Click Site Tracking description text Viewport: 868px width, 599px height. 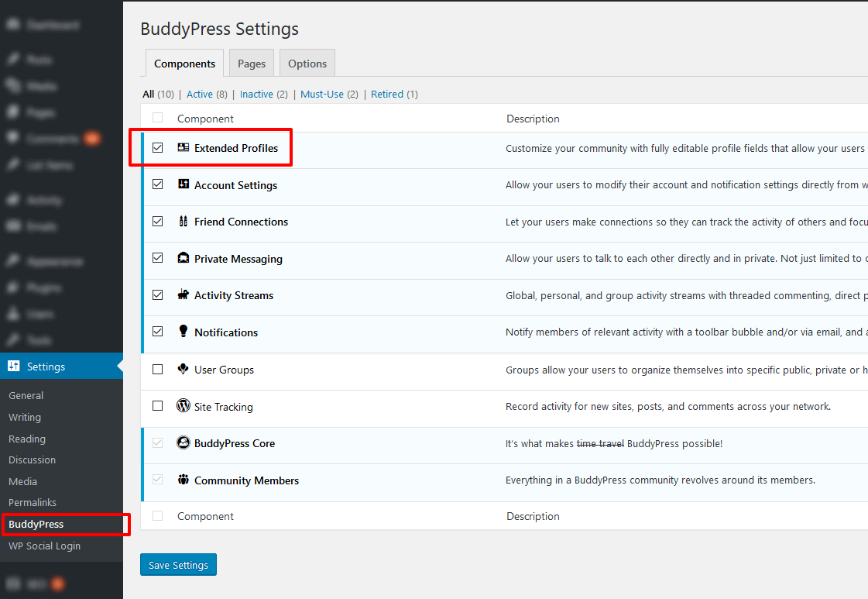coord(668,406)
